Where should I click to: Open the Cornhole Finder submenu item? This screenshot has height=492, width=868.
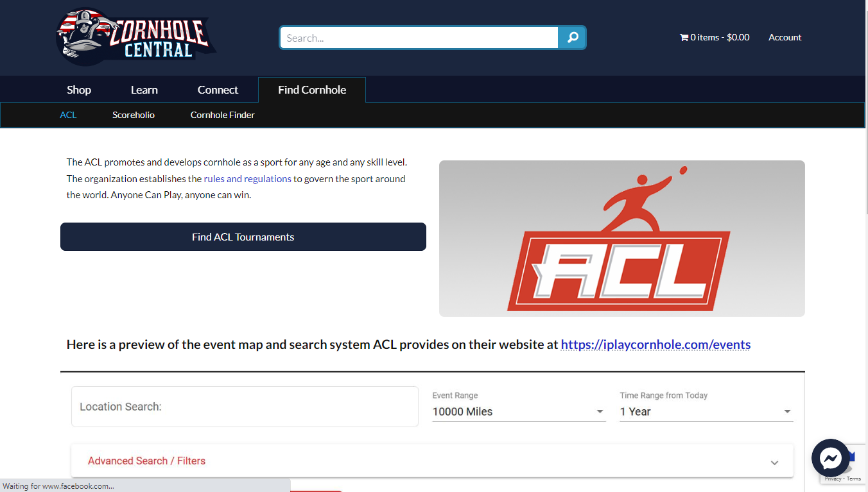222,115
